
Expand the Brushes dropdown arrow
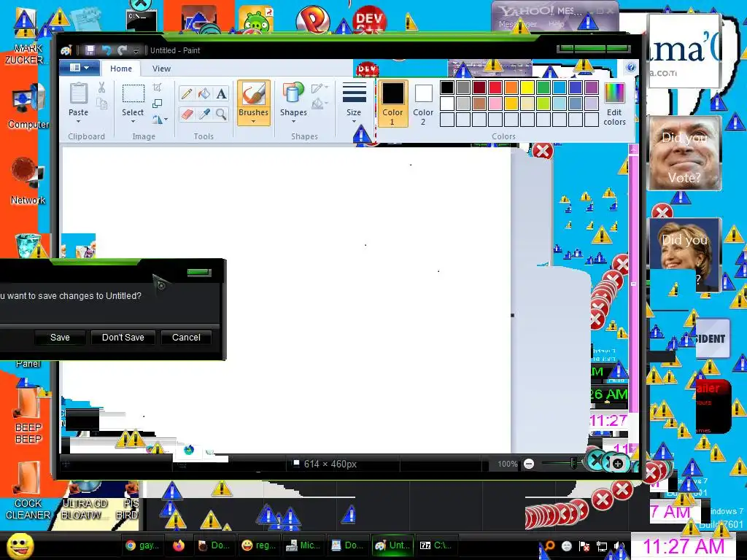253,122
